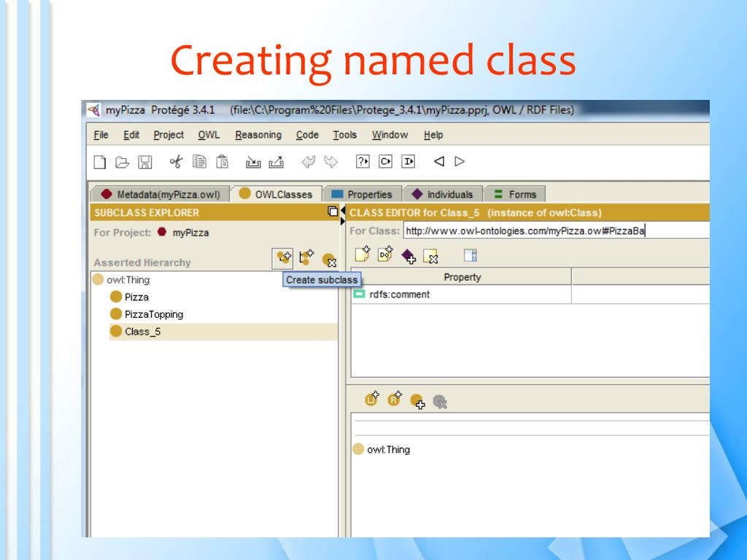The height and width of the screenshot is (560, 747).
Task: Open the Window menu
Action: 390,135
